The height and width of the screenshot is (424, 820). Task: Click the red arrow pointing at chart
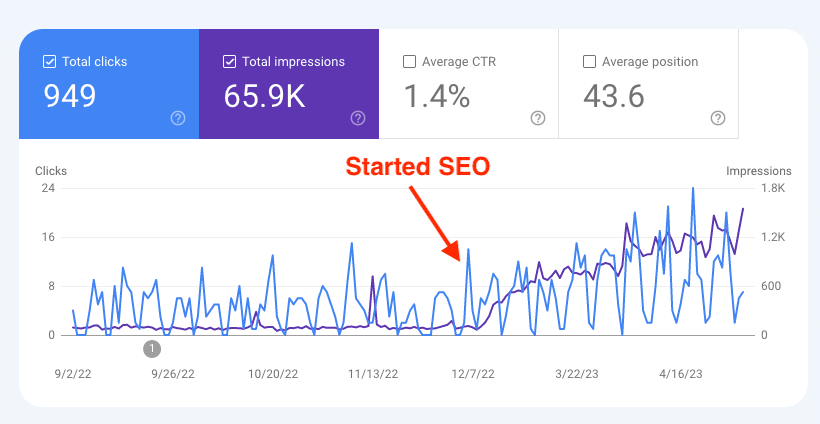434,223
